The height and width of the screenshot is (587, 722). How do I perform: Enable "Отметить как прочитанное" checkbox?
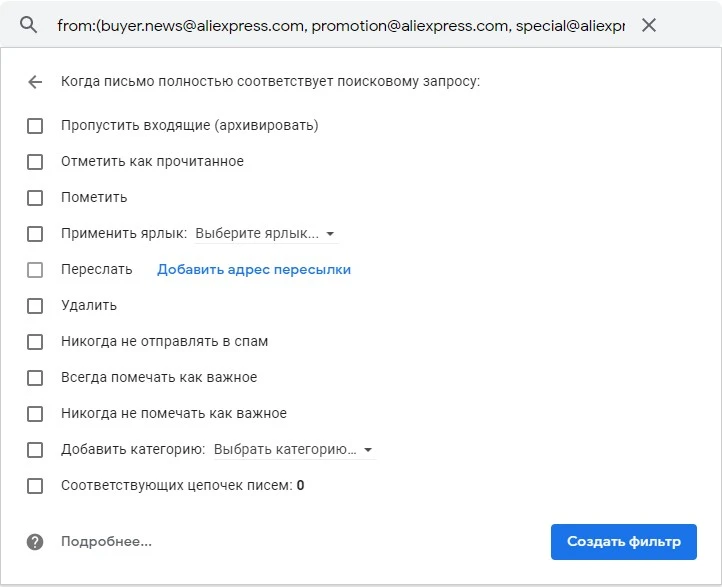point(35,162)
